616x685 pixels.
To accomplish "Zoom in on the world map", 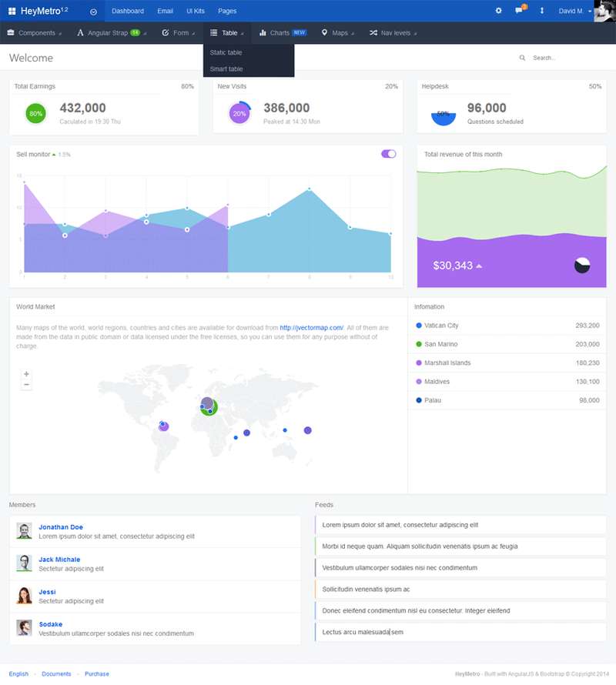I will click(26, 373).
